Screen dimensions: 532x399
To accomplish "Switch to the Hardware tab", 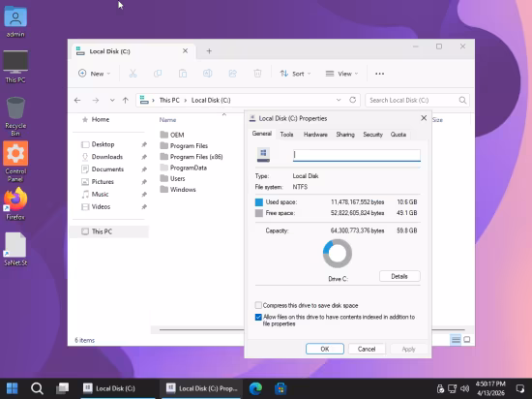I will pos(315,135).
